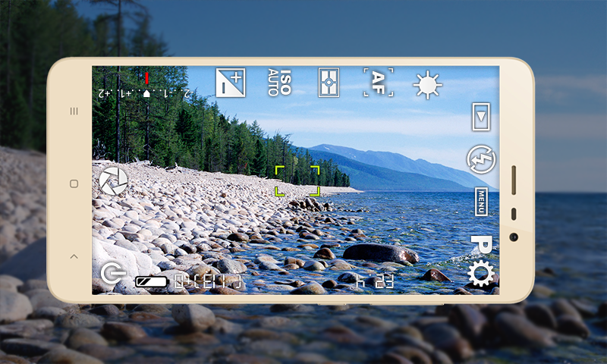The height and width of the screenshot is (364, 607).
Task: Open the gear settings icon
Action: pos(481,274)
